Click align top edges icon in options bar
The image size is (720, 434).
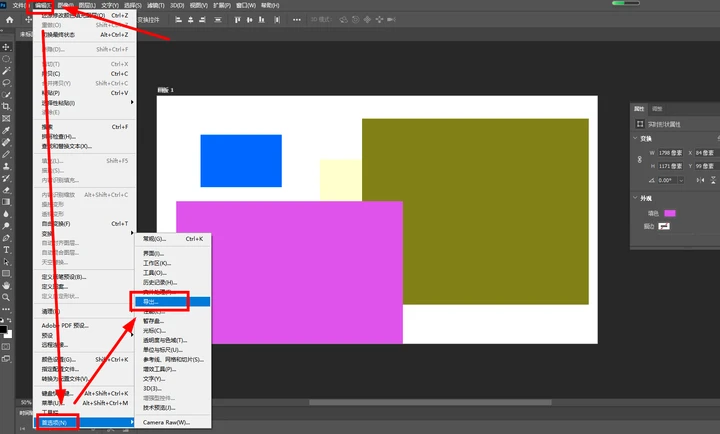click(237, 20)
